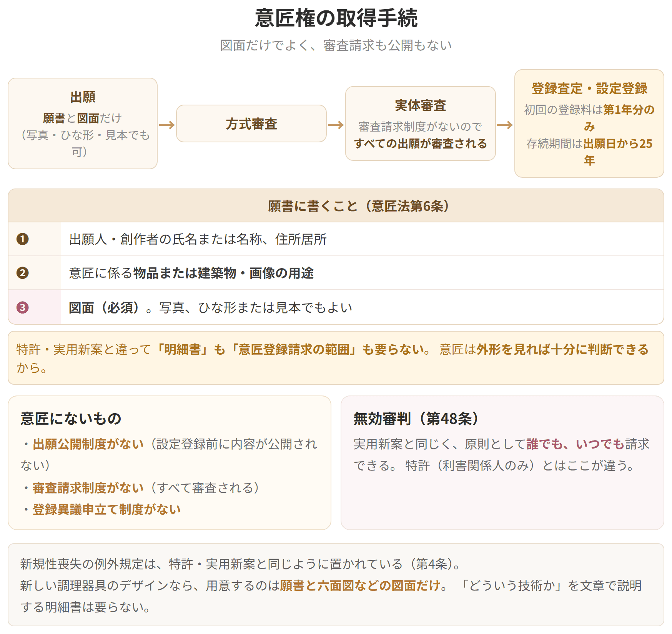Click the line 存続期間は出願日から25年
This screenshot has width=672, height=634.
click(589, 152)
